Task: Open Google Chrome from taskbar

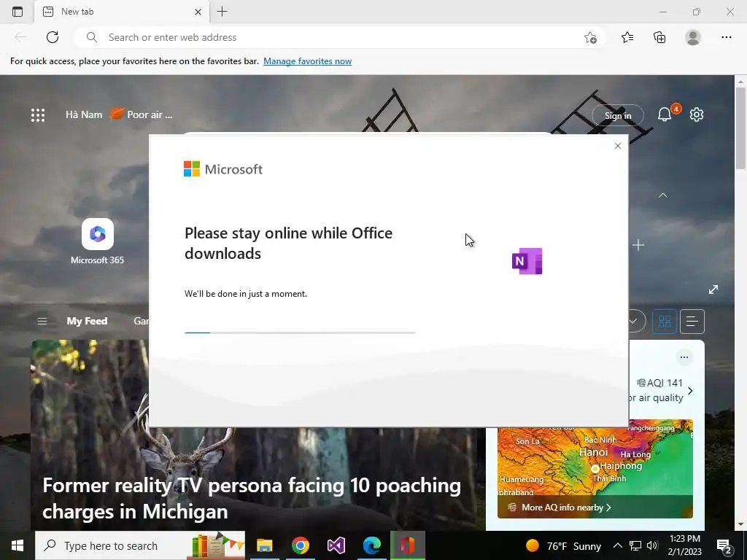Action: point(300,545)
